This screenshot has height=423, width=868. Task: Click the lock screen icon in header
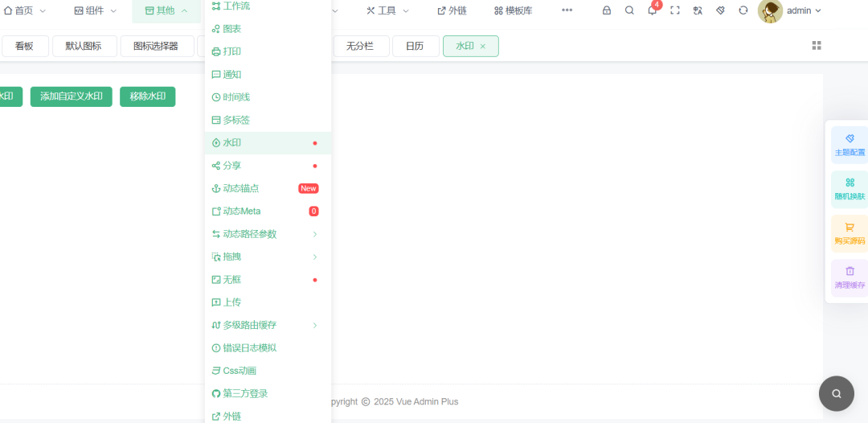(607, 10)
